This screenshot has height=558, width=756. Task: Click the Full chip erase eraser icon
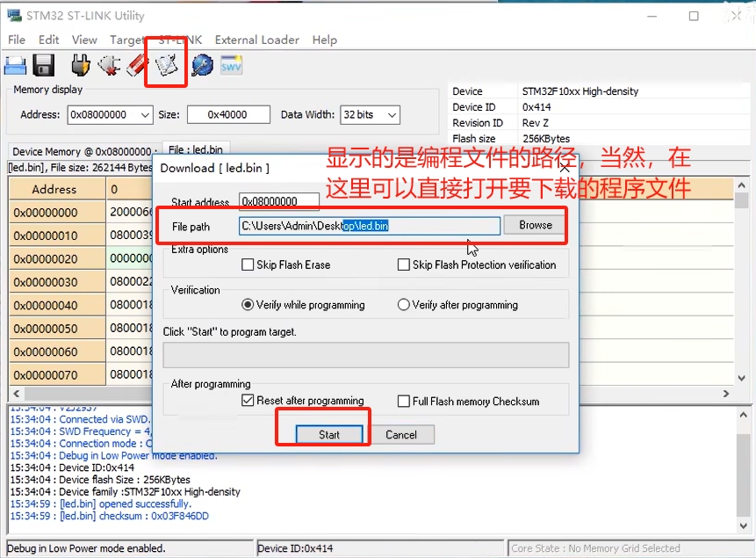[137, 65]
